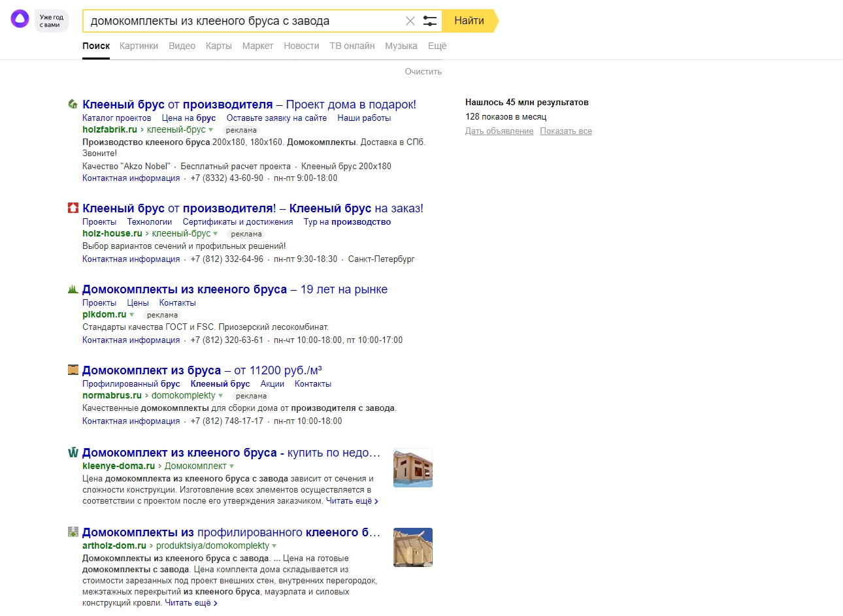This screenshot has width=843, height=616.
Task: Switch to the Картинки tab
Action: pos(139,46)
